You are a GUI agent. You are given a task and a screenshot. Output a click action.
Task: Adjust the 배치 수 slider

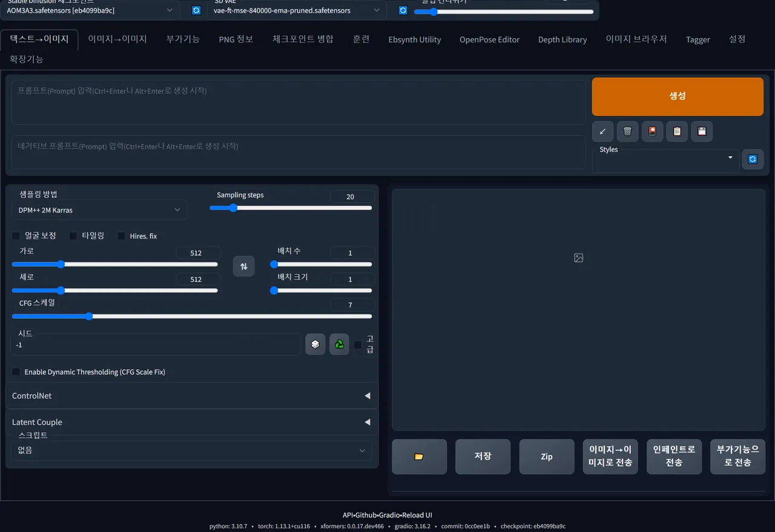[321, 264]
